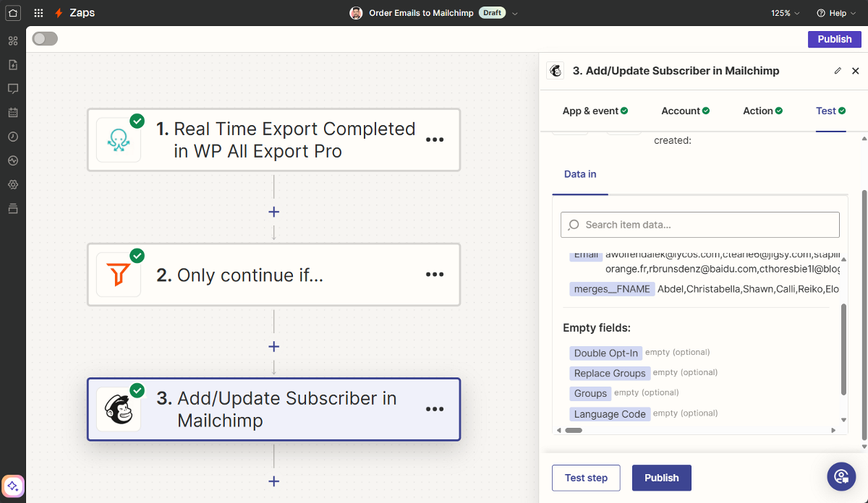Click the panel's outer vertical scrollbar
The image size is (868, 503).
[864, 314]
